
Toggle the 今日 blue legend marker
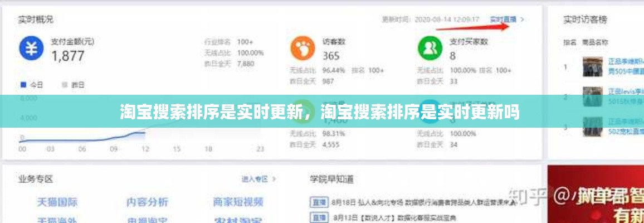point(23,85)
